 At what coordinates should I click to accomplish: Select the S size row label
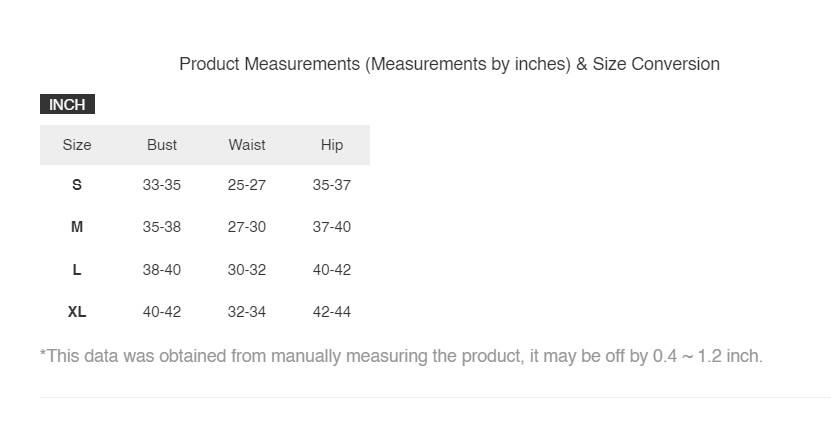[x=77, y=185]
